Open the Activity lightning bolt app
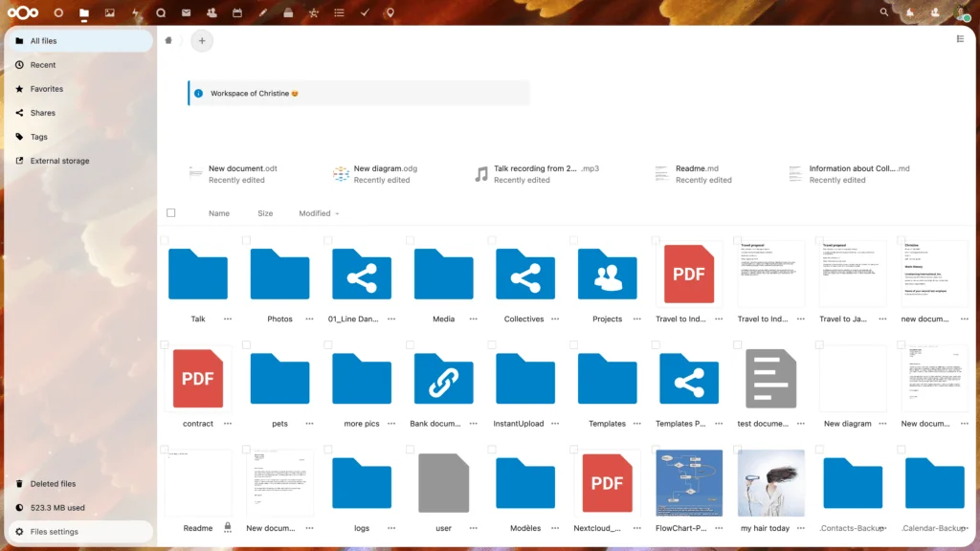The width and height of the screenshot is (980, 551). [x=135, y=12]
